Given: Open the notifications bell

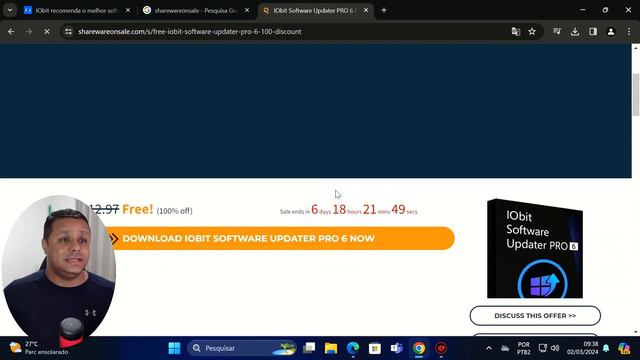Looking at the screenshot, I should click(x=606, y=348).
